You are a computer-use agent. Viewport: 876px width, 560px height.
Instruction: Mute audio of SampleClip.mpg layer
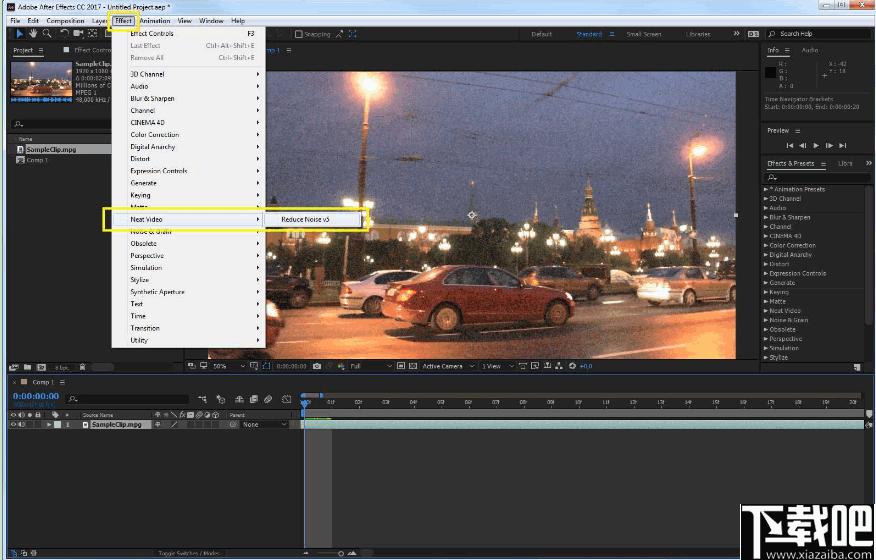[22, 425]
